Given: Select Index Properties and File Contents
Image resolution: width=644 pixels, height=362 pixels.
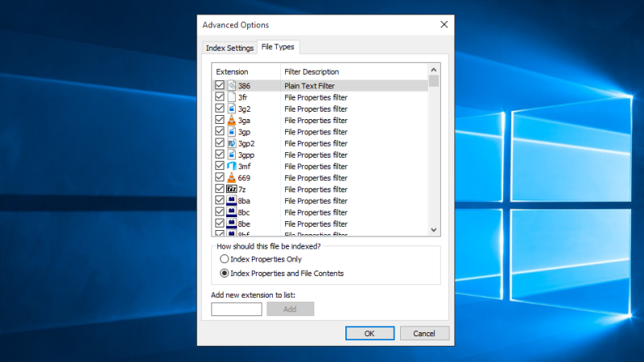Looking at the screenshot, I should (225, 274).
